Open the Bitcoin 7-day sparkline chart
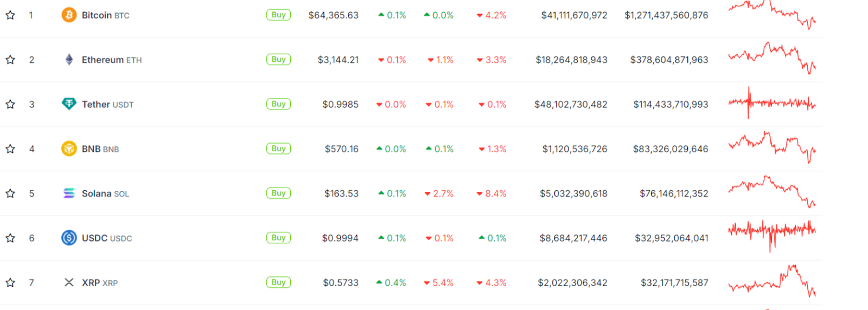This screenshot has width=868, height=310. (x=772, y=15)
